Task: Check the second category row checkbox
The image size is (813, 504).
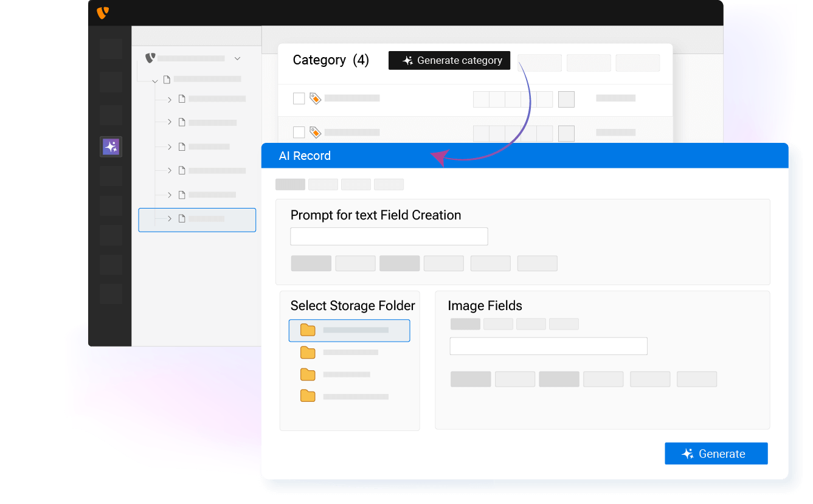Action: [299, 132]
